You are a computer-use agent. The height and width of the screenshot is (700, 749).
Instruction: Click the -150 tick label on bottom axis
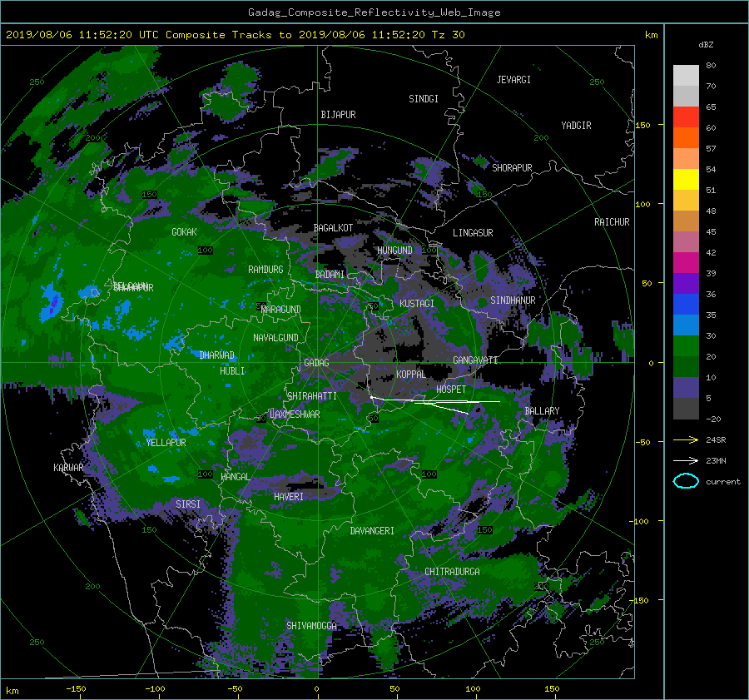[76, 688]
